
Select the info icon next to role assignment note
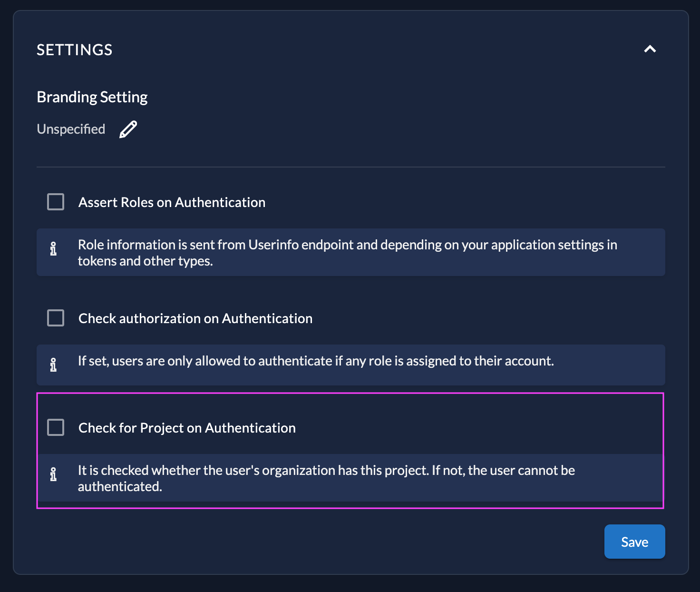[54, 365]
